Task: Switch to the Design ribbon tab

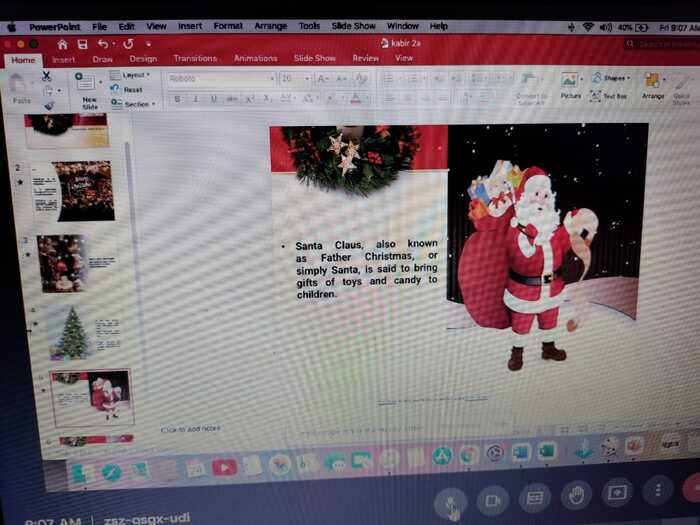Action: click(x=143, y=59)
